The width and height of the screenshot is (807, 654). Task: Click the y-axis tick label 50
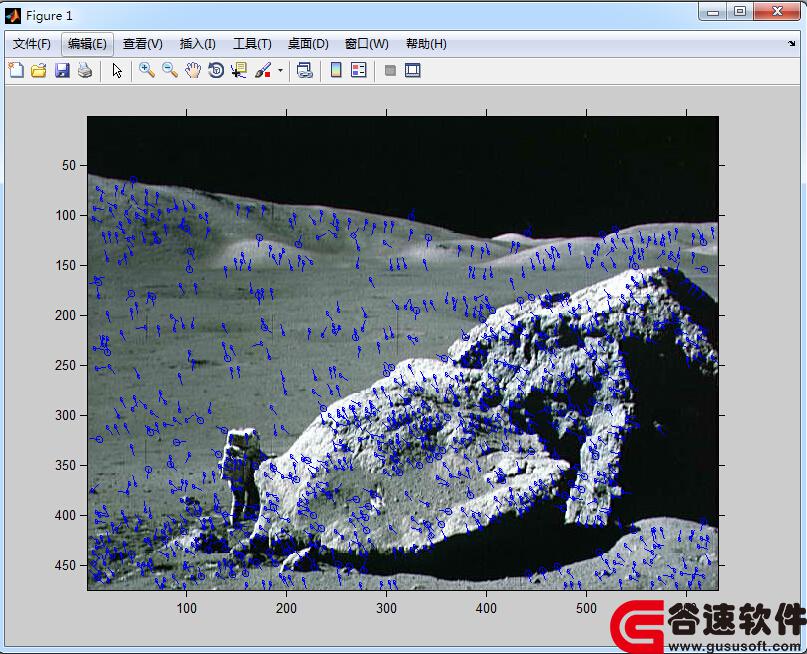(x=69, y=165)
